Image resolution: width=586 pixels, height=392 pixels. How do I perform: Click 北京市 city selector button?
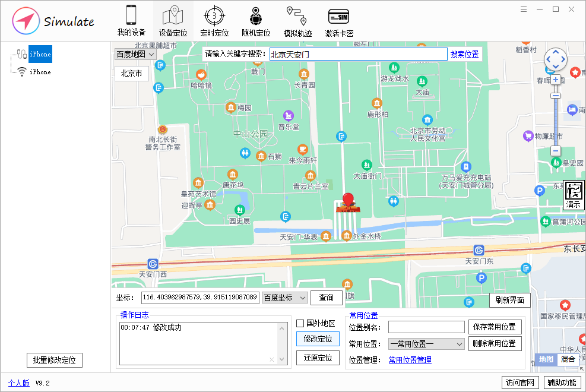coord(132,73)
